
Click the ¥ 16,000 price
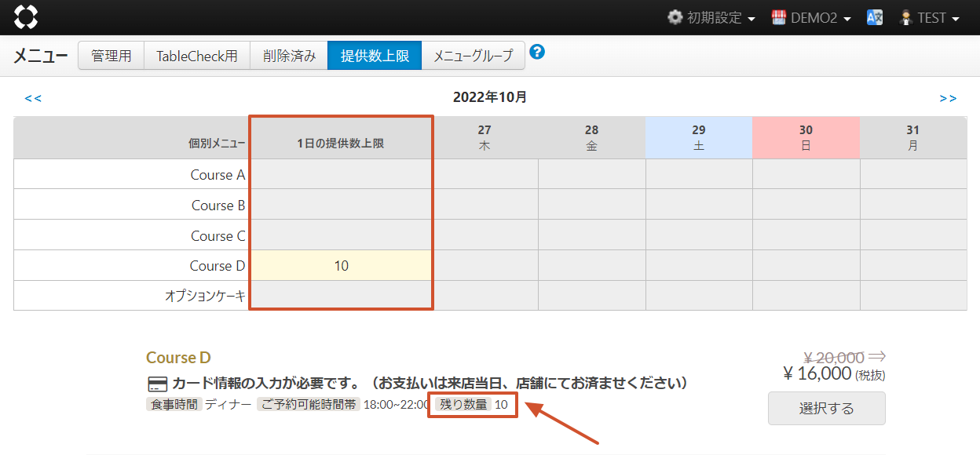(x=817, y=374)
